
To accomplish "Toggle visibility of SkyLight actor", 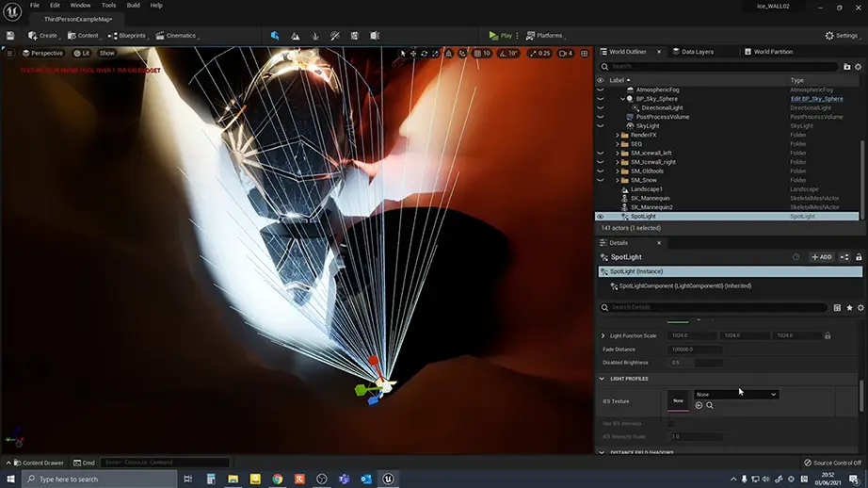I will (601, 125).
